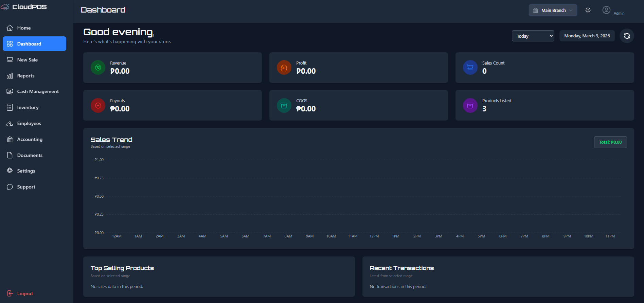Toggle light mode with the sun icon
644x303 pixels.
pos(588,10)
